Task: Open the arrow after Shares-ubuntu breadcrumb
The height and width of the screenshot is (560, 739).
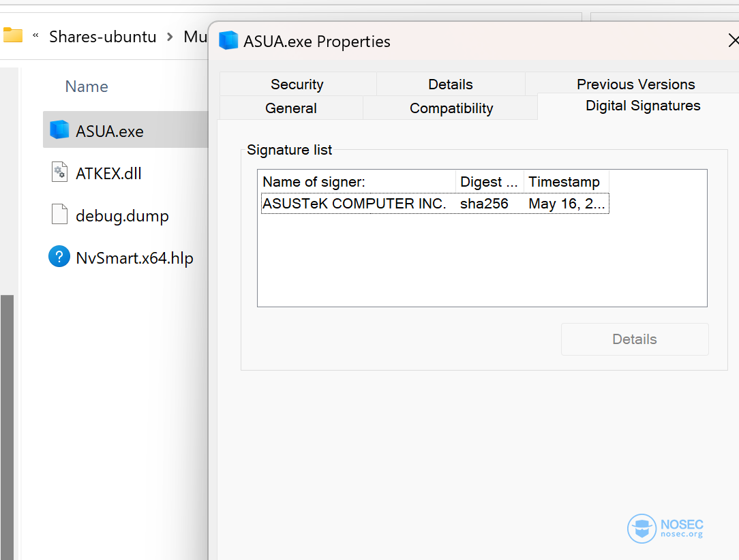Action: [x=170, y=36]
